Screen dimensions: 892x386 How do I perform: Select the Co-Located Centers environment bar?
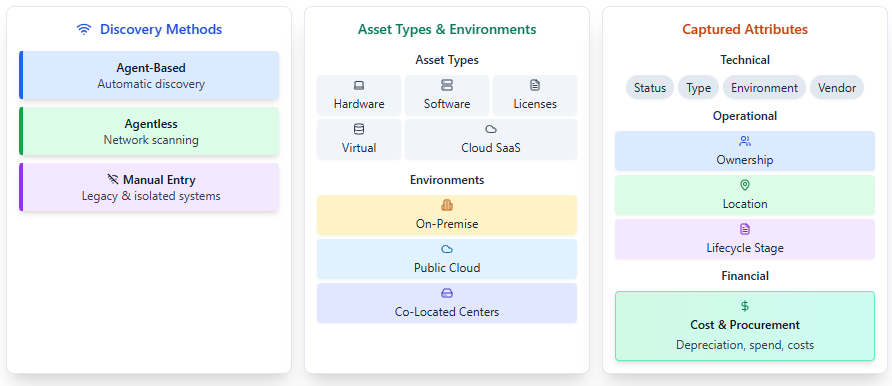pos(447,303)
